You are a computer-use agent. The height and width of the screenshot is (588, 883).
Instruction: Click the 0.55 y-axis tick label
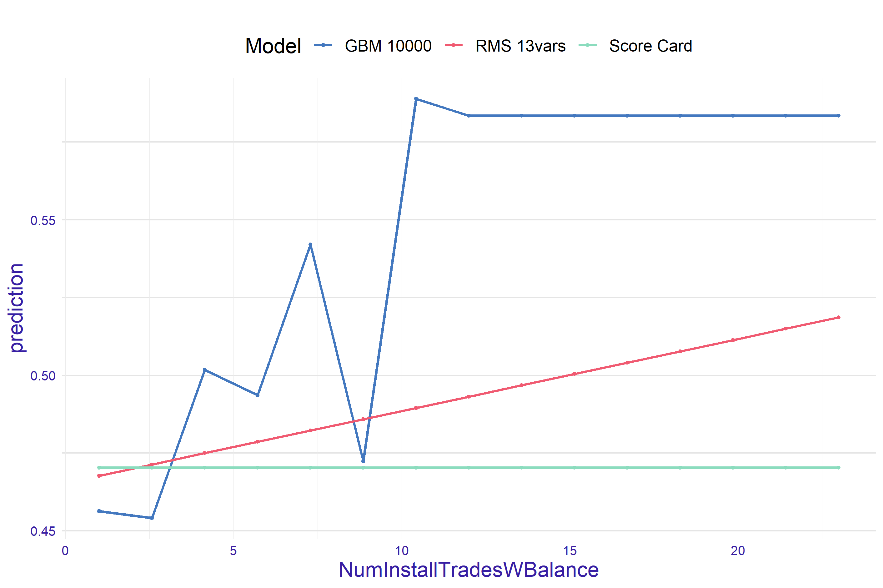coord(43,220)
